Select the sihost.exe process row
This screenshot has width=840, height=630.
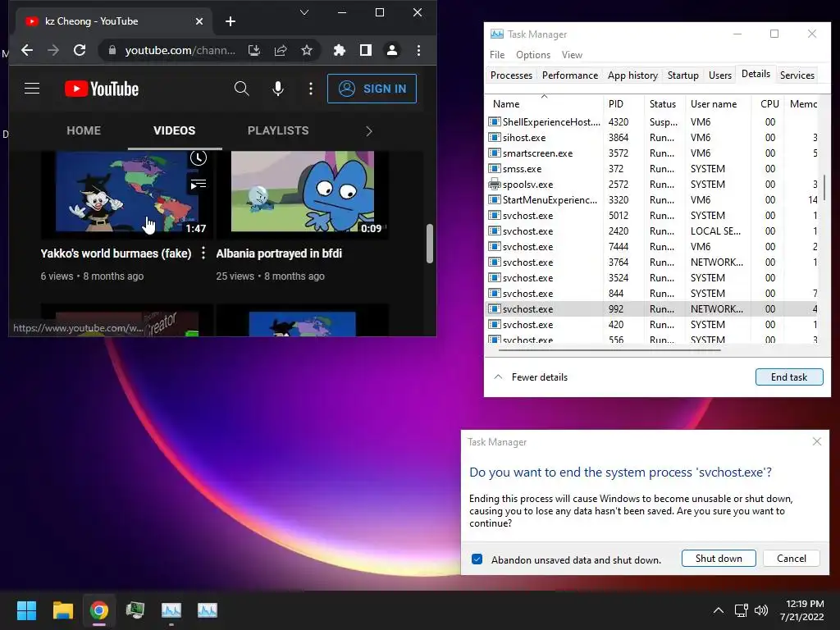[x=652, y=138]
